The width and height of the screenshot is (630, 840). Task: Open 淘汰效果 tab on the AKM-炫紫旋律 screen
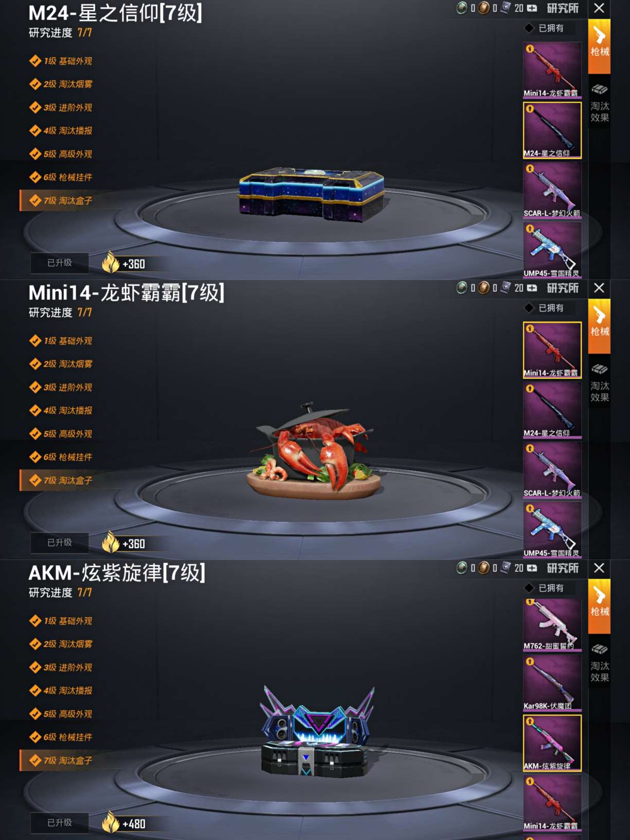(x=600, y=664)
